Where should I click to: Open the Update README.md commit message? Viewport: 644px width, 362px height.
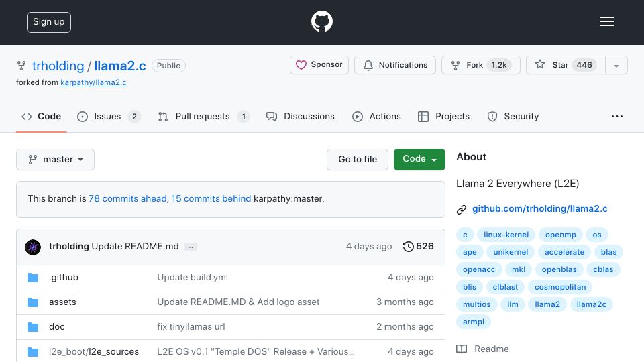[x=135, y=246]
